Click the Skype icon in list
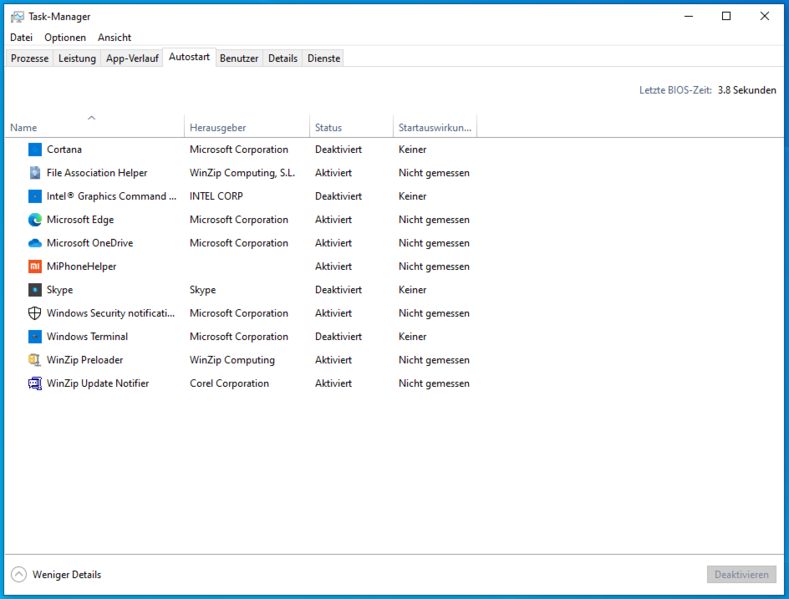The width and height of the screenshot is (789, 599). point(35,290)
